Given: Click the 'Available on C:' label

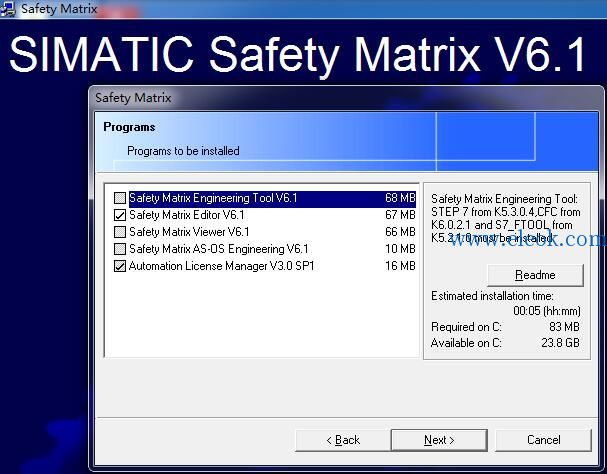Looking at the screenshot, I should [x=466, y=343].
